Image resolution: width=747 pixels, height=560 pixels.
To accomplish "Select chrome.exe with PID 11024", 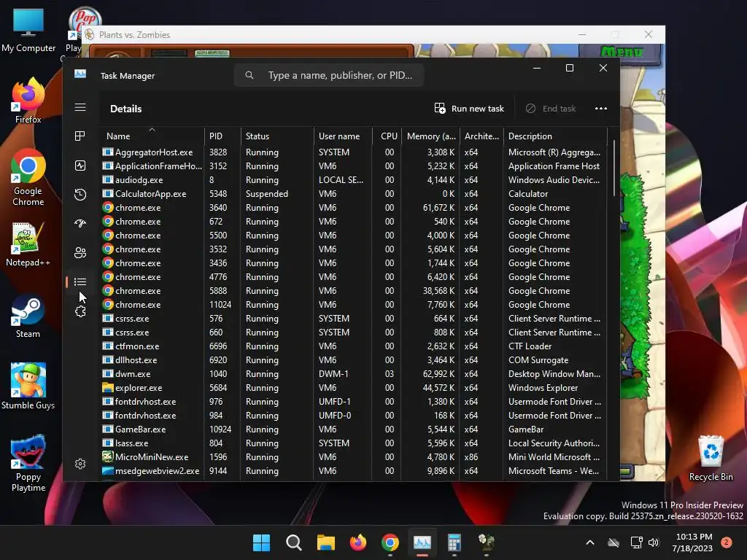I will click(x=354, y=305).
